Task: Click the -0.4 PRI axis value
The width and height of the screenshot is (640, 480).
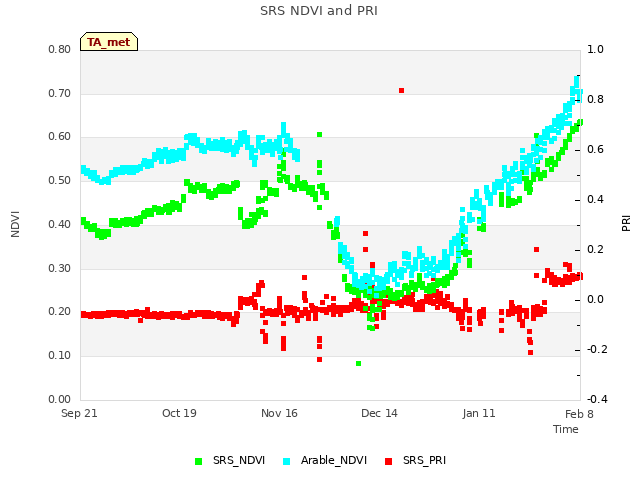Action: (x=597, y=400)
